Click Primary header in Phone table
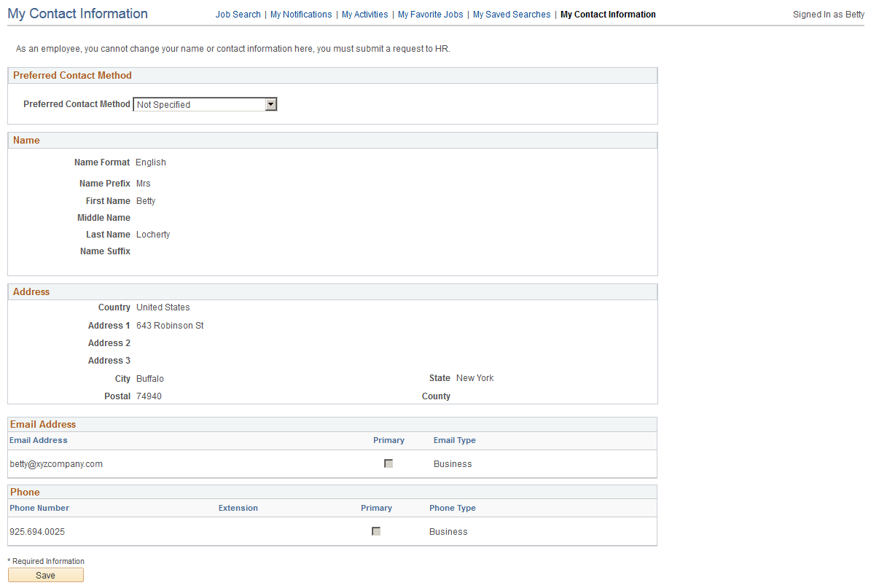This screenshot has height=588, width=871. (x=377, y=508)
